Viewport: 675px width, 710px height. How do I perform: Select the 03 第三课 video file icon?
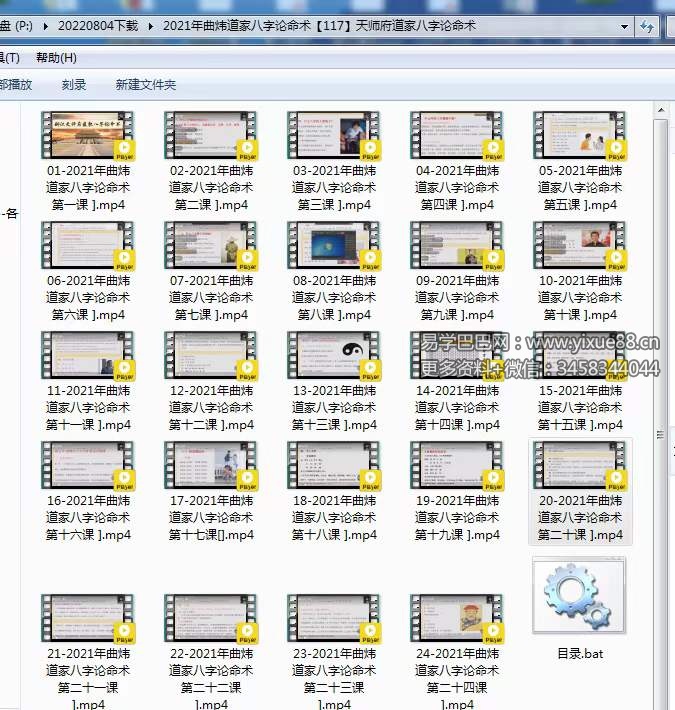coord(334,135)
